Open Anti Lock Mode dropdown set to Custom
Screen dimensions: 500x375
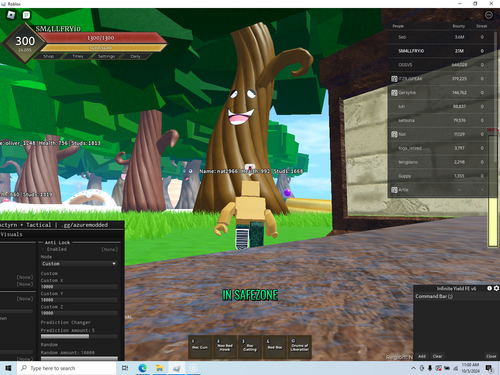pyautogui.click(x=79, y=264)
